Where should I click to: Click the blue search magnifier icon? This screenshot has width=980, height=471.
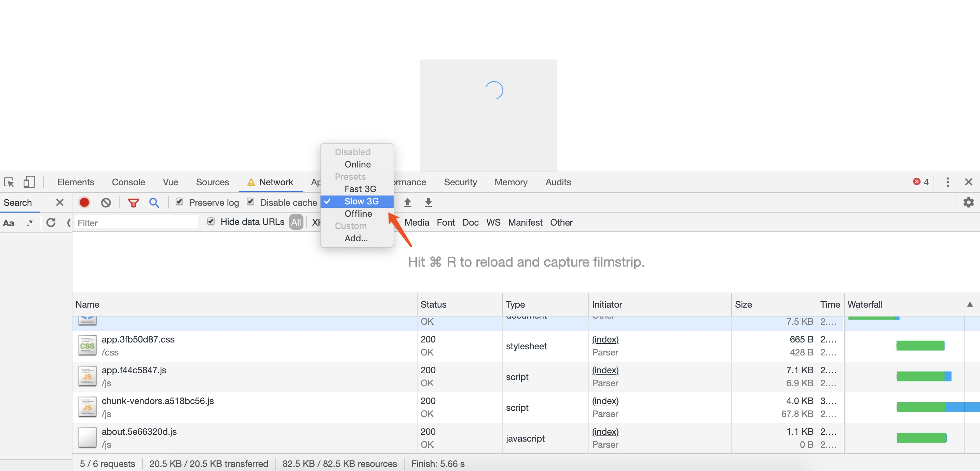tap(154, 202)
